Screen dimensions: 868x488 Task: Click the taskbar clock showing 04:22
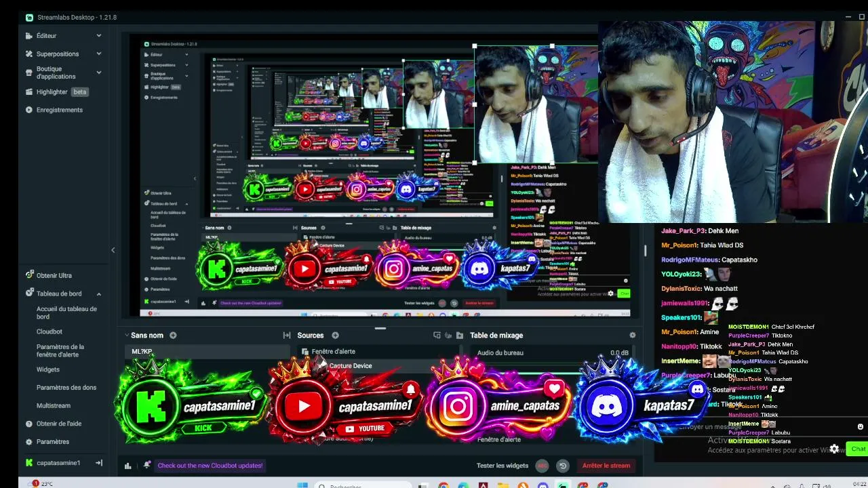860,484
